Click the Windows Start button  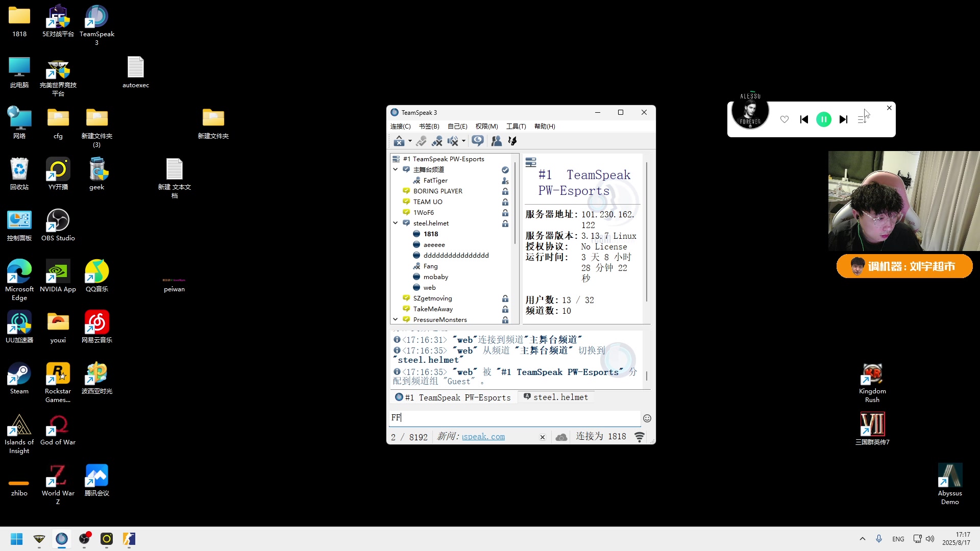(17, 539)
